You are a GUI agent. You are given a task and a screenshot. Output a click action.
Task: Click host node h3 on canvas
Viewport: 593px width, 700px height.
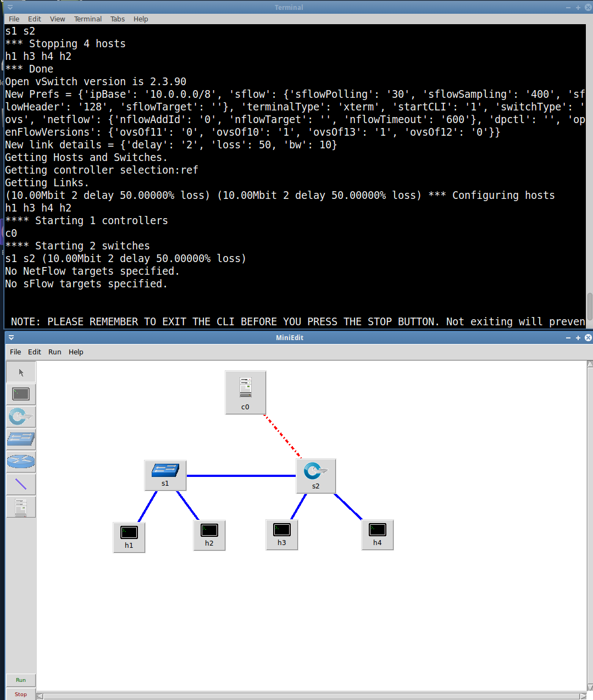[x=282, y=534]
